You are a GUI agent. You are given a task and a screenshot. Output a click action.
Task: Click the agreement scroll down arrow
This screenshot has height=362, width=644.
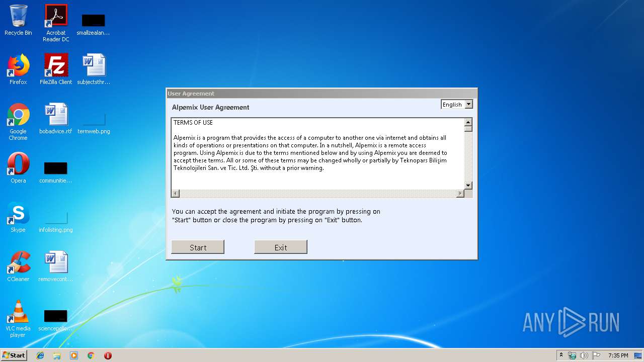[x=468, y=186]
